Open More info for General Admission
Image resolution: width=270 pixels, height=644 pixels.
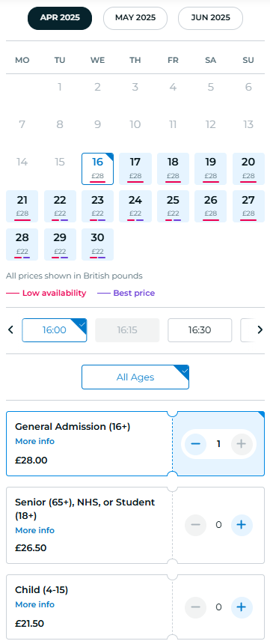[34, 442]
